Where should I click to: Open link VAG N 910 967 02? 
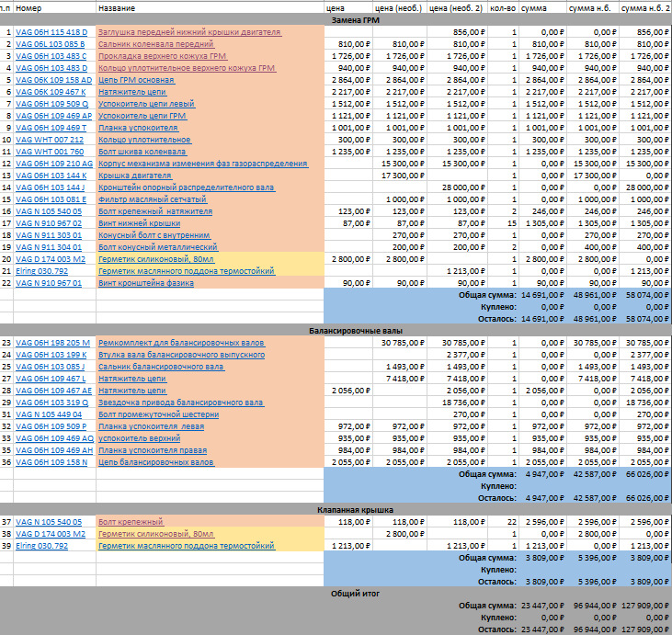click(x=49, y=223)
